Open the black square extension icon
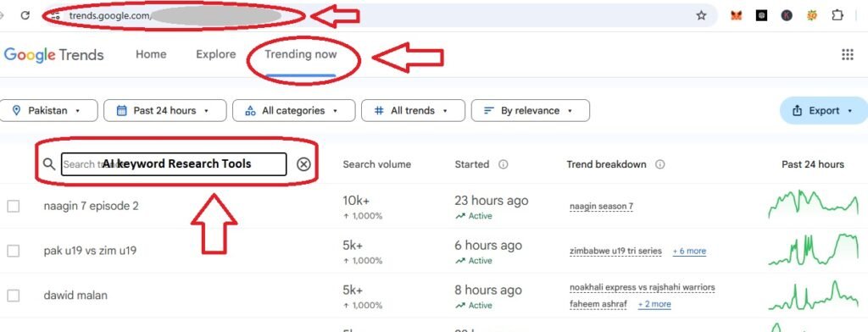This screenshot has height=332, width=868. pyautogui.click(x=762, y=15)
